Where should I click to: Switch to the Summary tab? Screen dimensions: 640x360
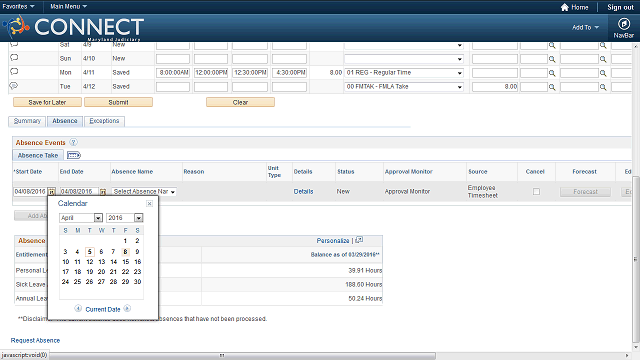pyautogui.click(x=27, y=121)
